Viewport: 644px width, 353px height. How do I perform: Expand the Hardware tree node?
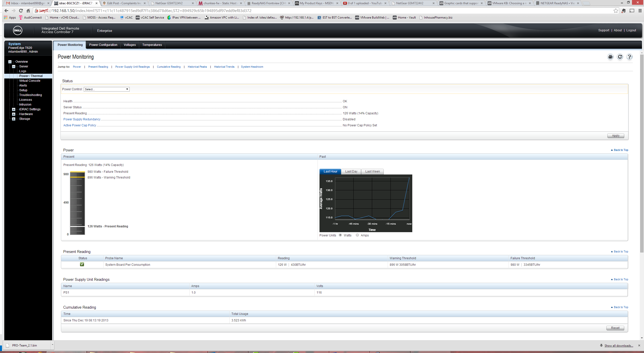pos(14,114)
